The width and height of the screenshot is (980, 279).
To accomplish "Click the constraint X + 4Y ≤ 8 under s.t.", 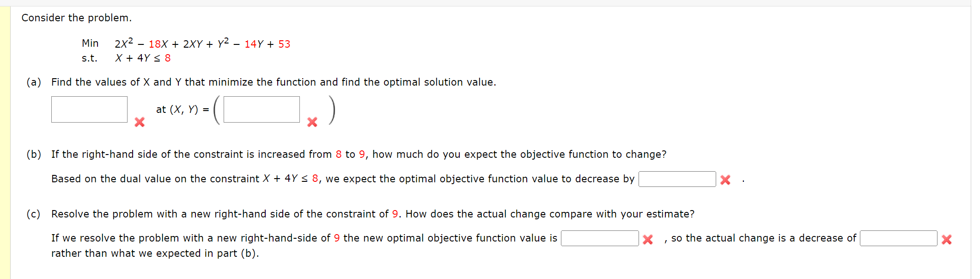I will tap(143, 58).
